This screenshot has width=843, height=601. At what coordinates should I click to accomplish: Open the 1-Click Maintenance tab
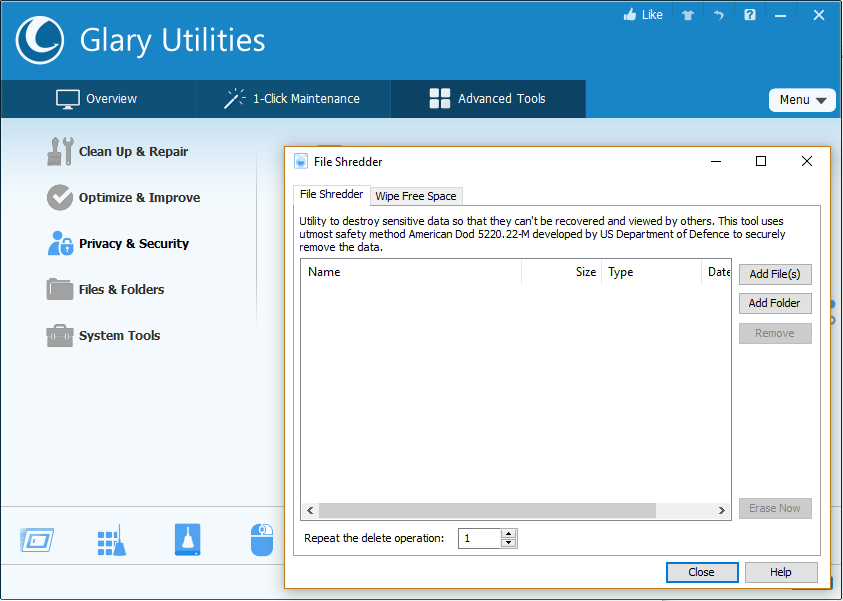pyautogui.click(x=292, y=99)
